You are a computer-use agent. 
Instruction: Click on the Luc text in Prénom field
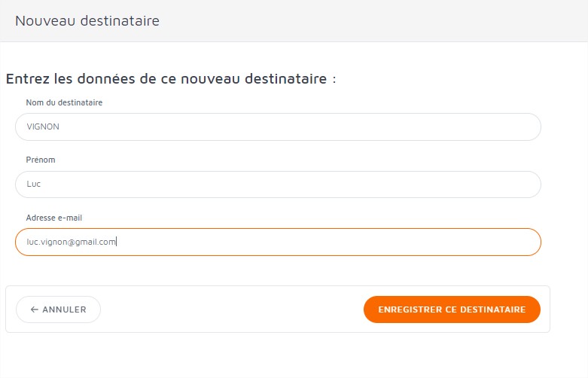[34, 184]
